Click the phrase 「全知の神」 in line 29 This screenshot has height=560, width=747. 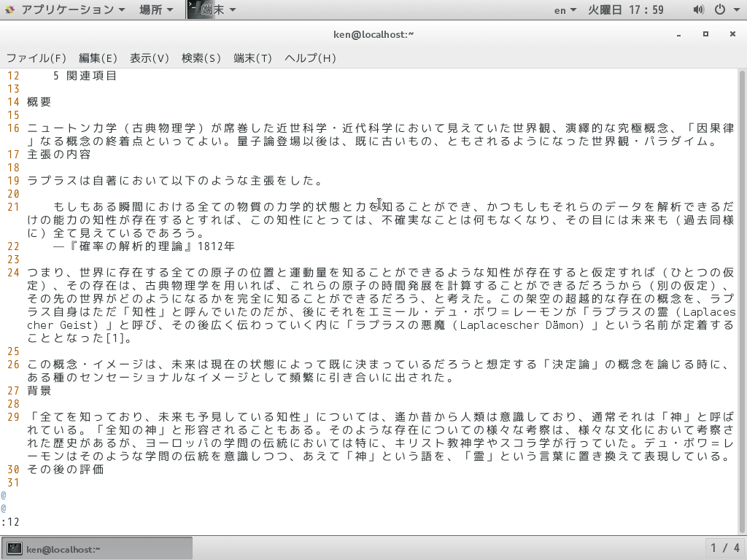(x=131, y=430)
